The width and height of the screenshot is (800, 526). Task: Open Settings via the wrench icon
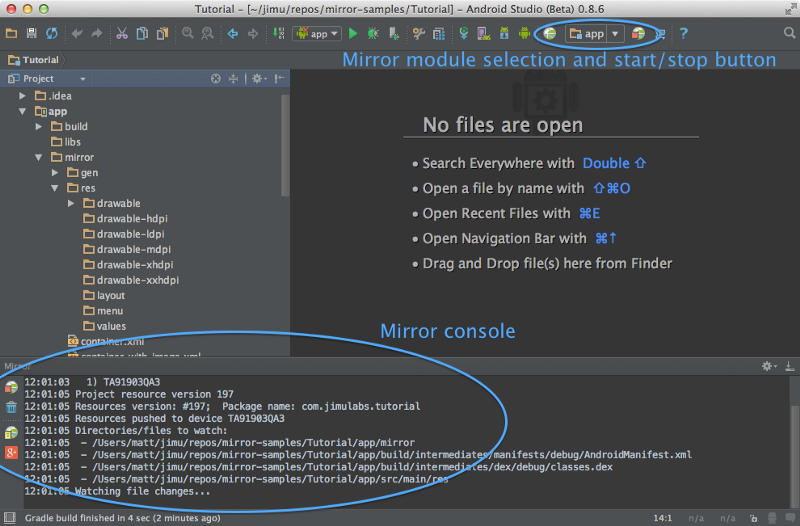coord(419,34)
